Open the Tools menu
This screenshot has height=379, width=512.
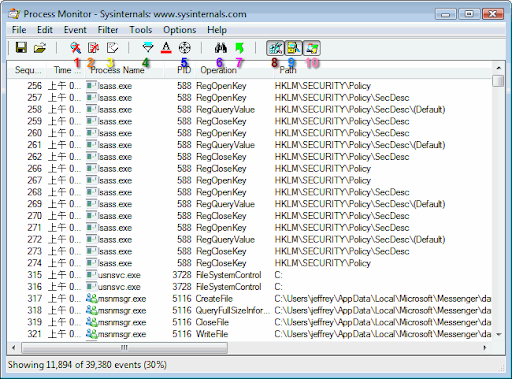point(141,30)
